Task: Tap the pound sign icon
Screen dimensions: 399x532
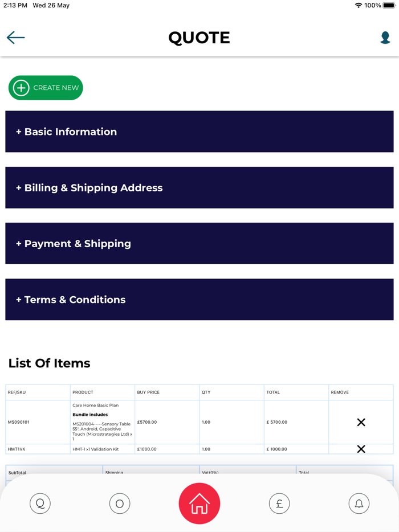Action: click(x=279, y=504)
